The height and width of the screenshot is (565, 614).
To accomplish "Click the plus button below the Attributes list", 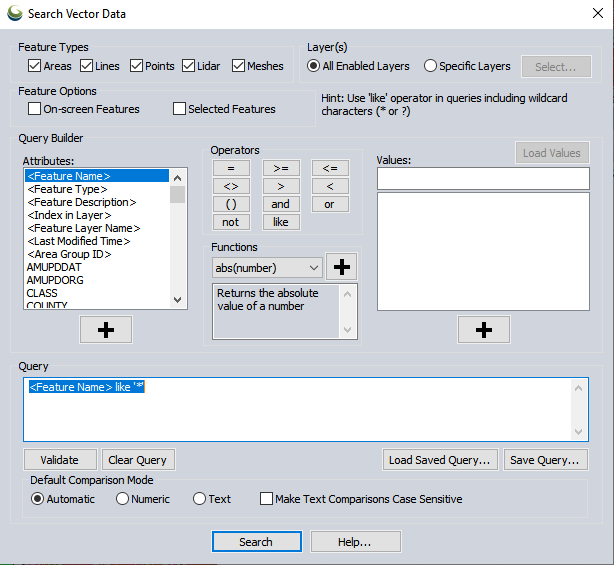I will 106,331.
